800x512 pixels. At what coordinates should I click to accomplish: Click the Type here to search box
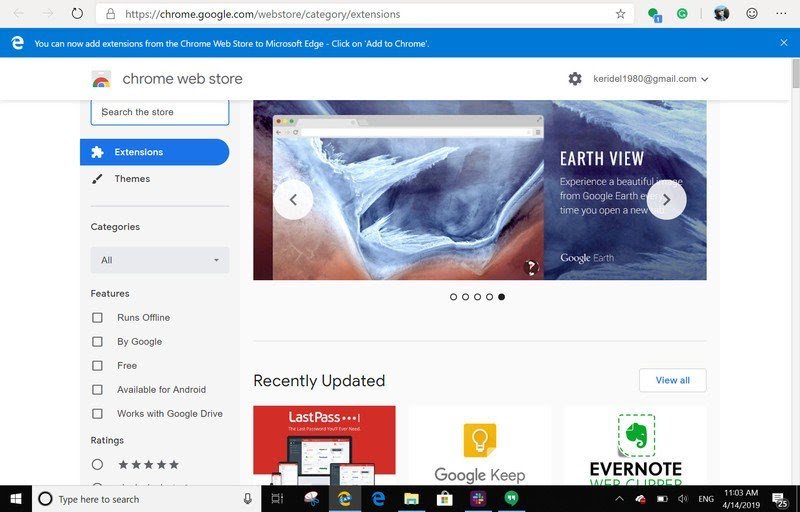click(147, 499)
